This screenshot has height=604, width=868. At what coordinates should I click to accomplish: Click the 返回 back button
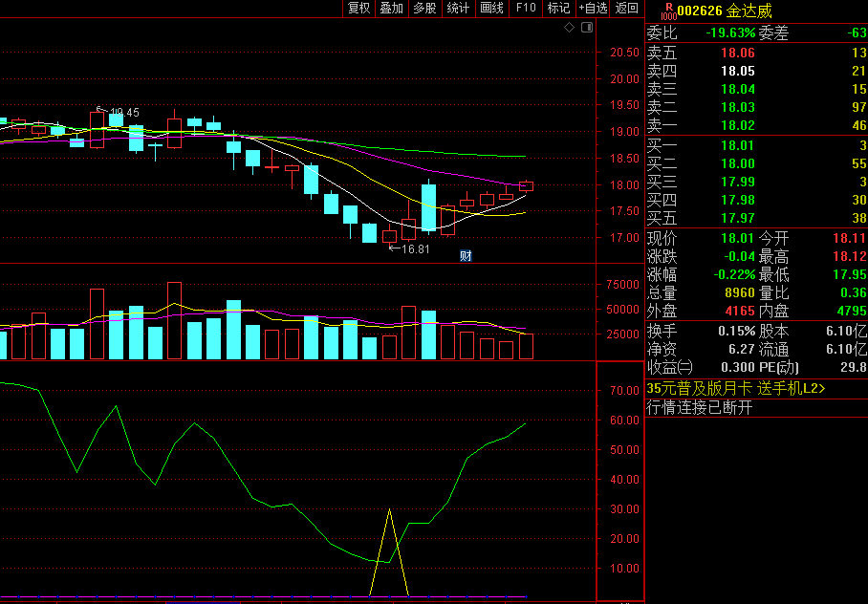(x=627, y=9)
